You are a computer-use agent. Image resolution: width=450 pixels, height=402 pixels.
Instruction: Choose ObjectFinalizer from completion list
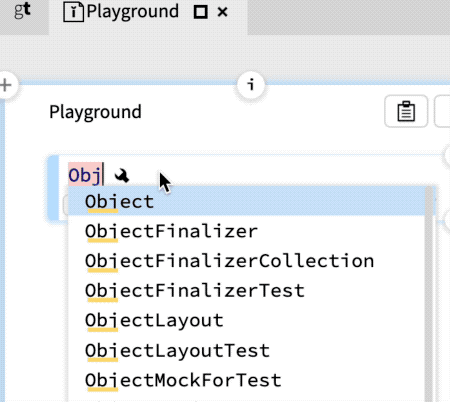[x=247, y=231]
